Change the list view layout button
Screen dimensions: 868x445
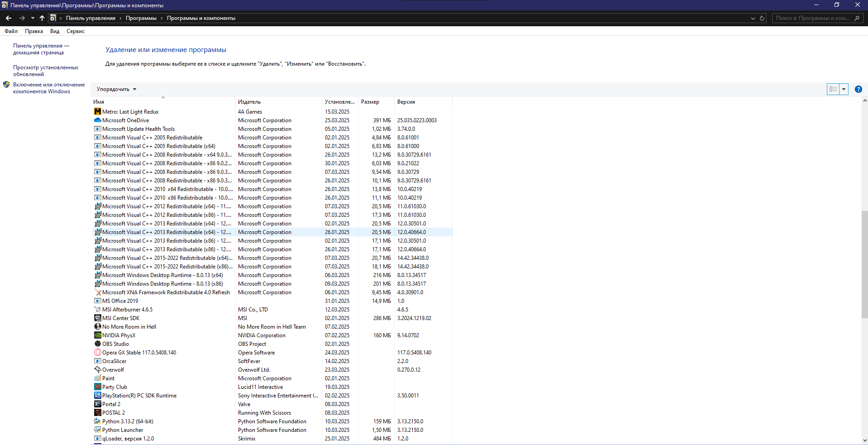[x=833, y=89]
